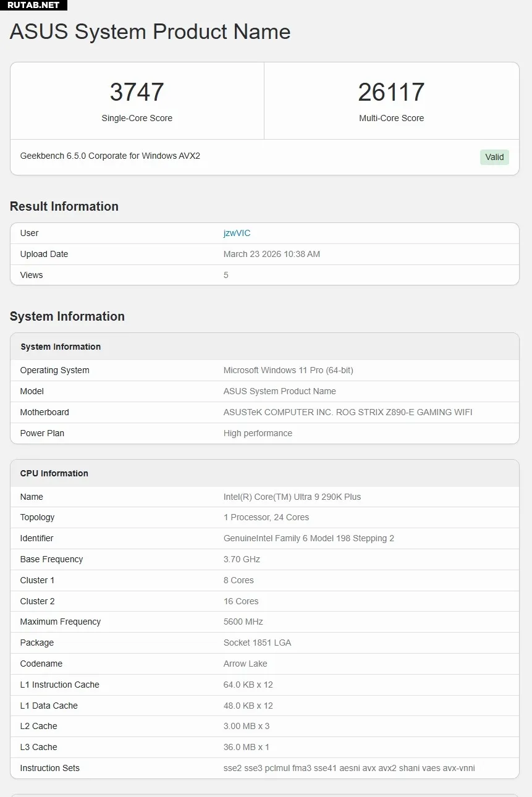Select the single-core score 3747
Viewport: 532px width, 797px height.
point(137,92)
